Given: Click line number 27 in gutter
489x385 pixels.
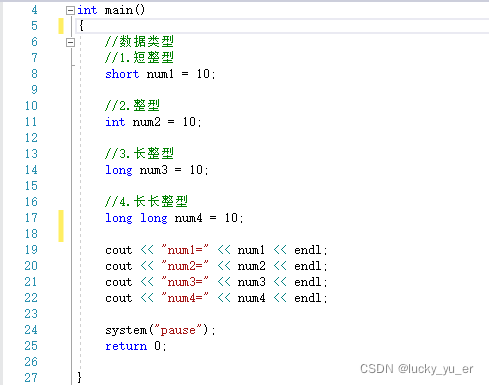Looking at the screenshot, I should pyautogui.click(x=31, y=378).
